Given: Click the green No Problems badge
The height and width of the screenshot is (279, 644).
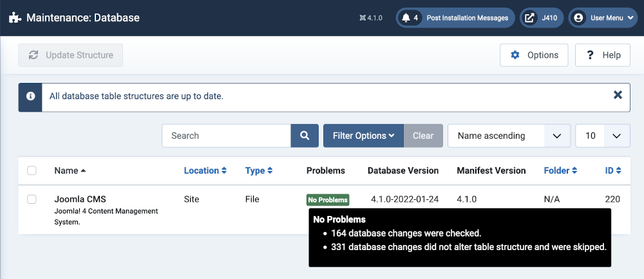Looking at the screenshot, I should (328, 200).
